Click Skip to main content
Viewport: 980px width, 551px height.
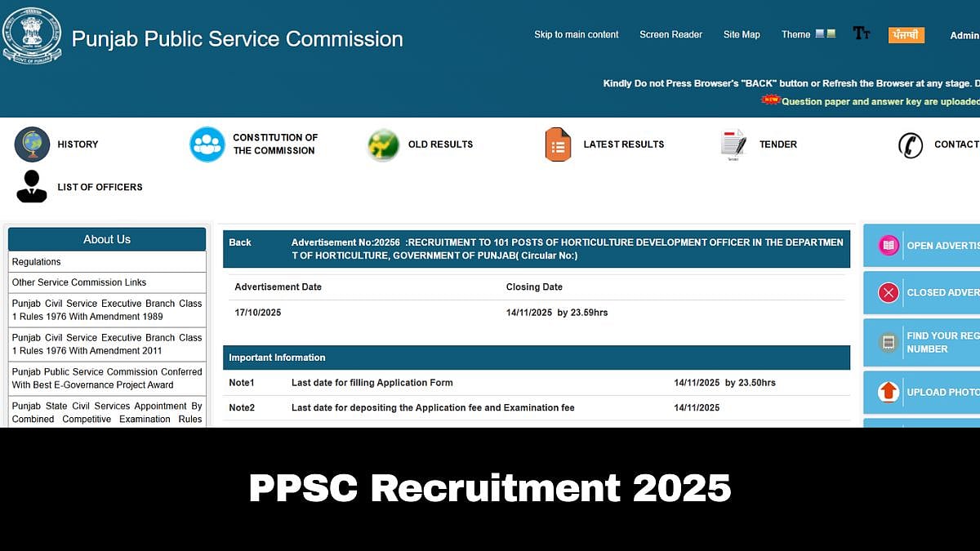576,34
